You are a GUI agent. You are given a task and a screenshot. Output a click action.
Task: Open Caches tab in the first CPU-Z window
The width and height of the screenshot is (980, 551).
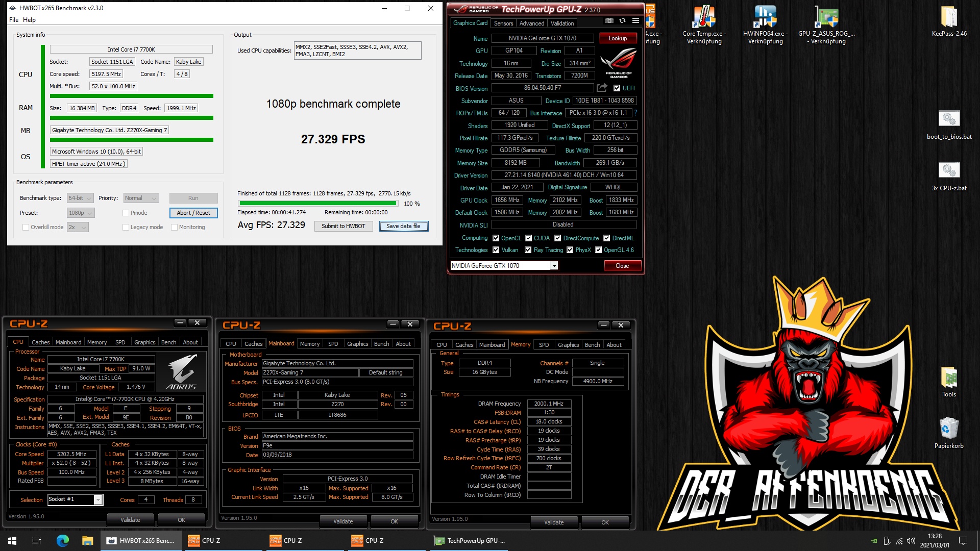coord(40,342)
